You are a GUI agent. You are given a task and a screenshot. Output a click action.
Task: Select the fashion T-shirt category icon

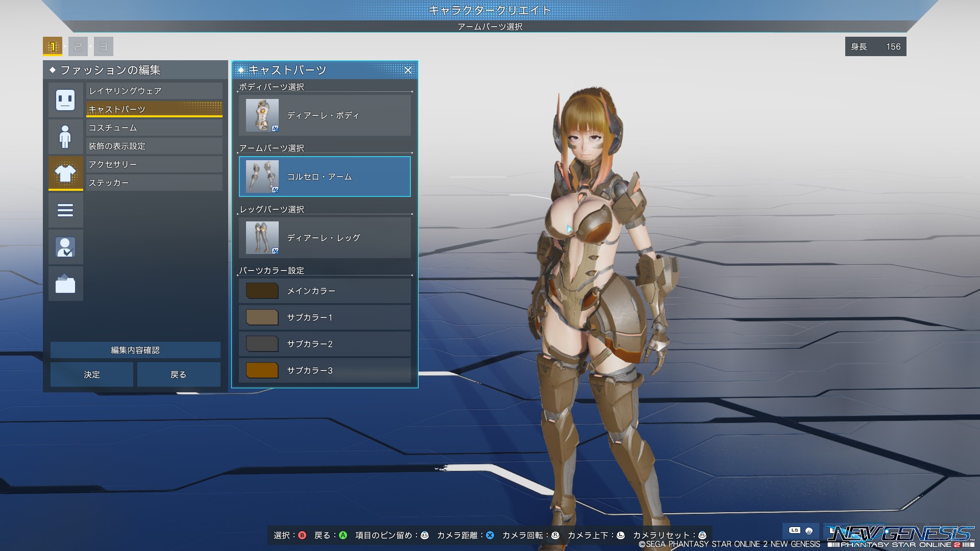tap(65, 173)
